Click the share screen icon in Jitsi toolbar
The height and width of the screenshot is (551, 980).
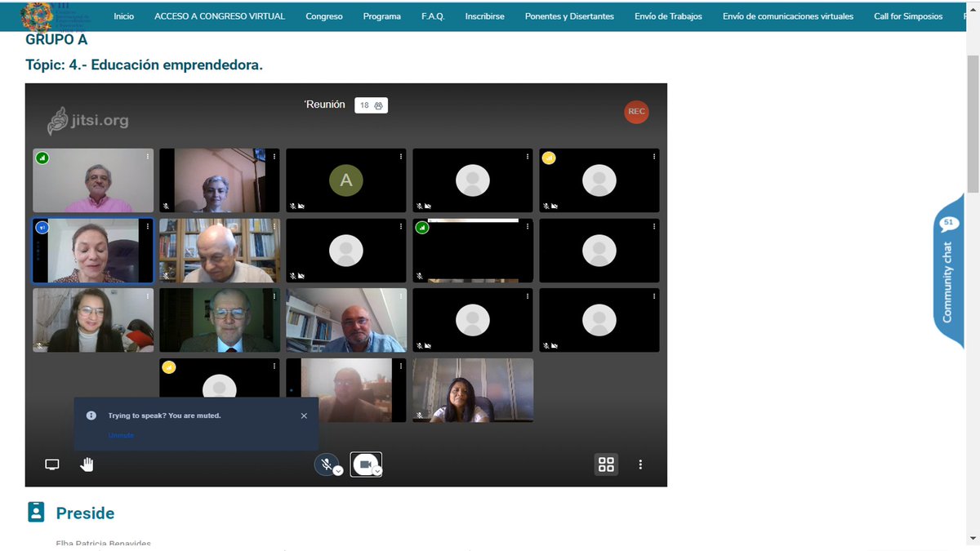52,464
